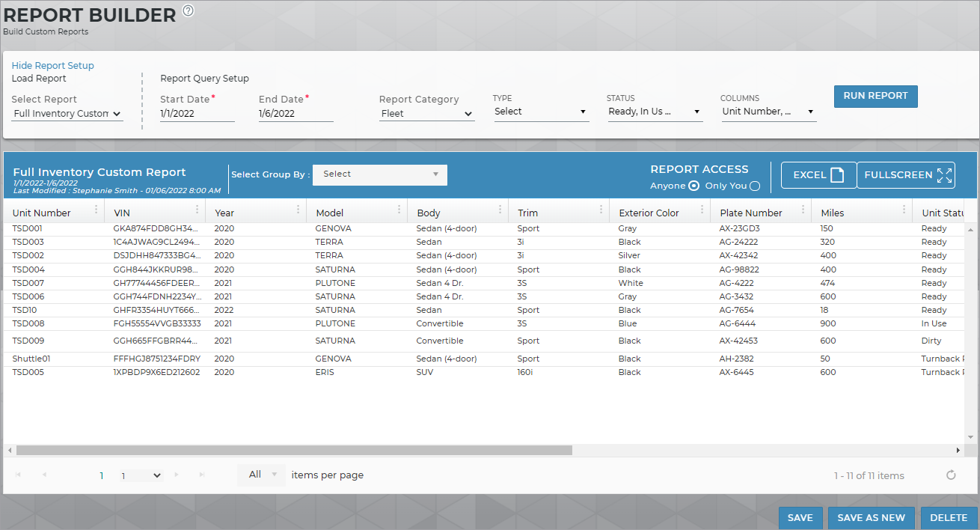Open the Select Group By dropdown

379,174
